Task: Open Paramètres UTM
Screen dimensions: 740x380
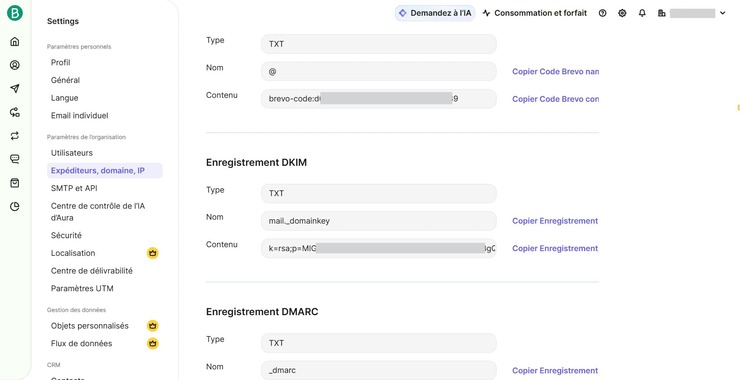Action: pyautogui.click(x=82, y=288)
